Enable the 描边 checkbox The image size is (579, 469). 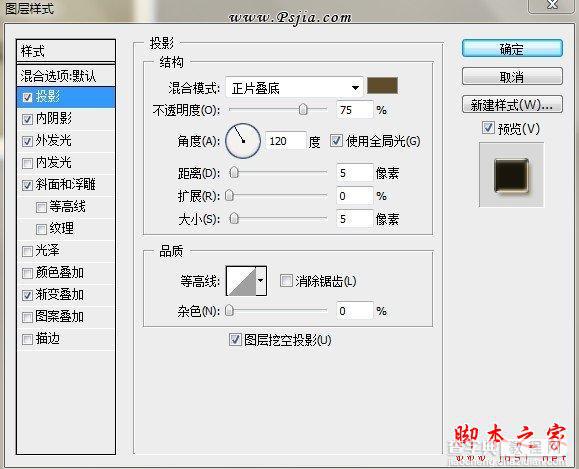click(27, 339)
